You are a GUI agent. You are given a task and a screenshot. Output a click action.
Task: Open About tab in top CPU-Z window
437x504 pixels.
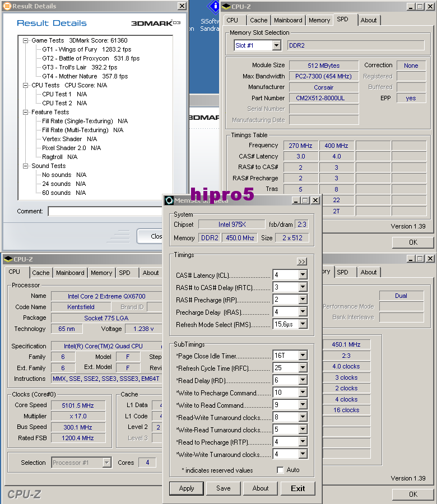click(x=369, y=20)
